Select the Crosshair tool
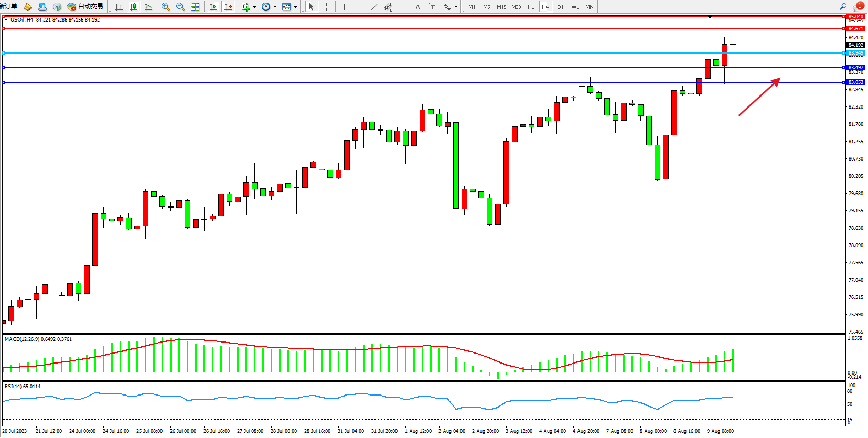868x438 pixels. pyautogui.click(x=326, y=7)
